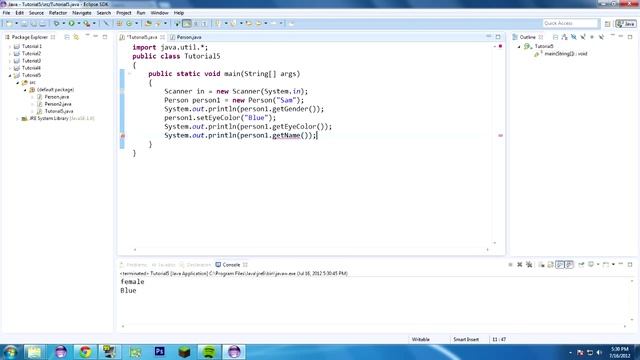
Task: Click the New Java Package icon
Action: [119, 23]
